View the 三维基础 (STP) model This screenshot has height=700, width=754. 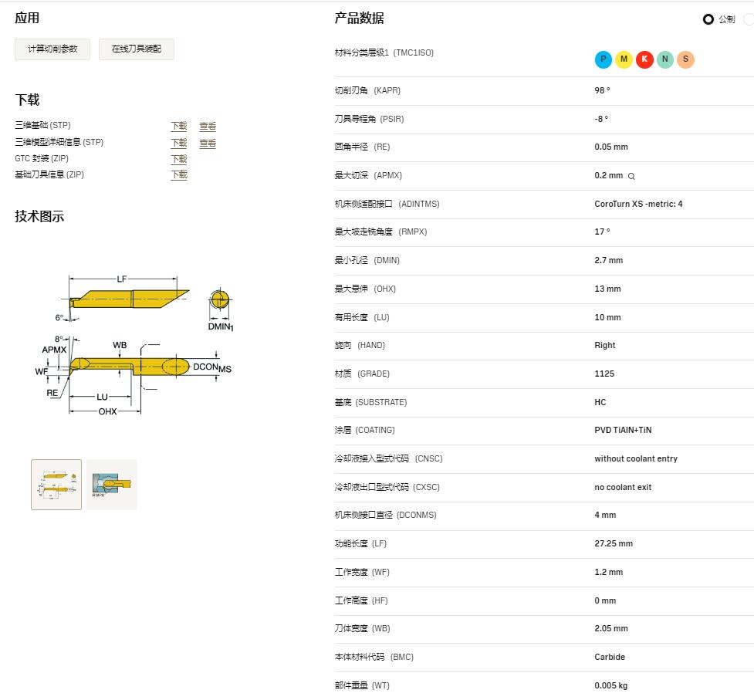tap(208, 127)
